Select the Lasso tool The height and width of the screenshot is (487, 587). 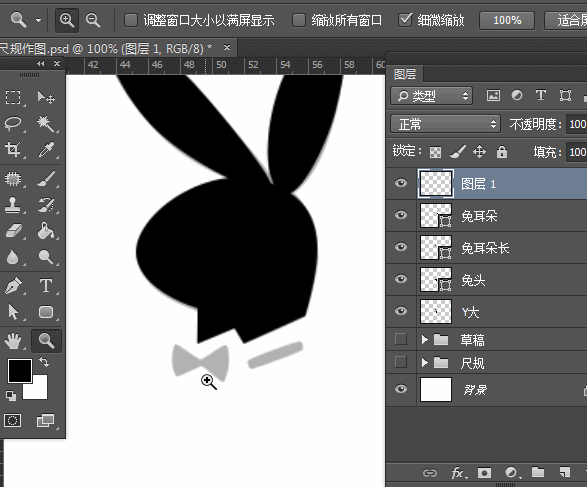pyautogui.click(x=13, y=124)
